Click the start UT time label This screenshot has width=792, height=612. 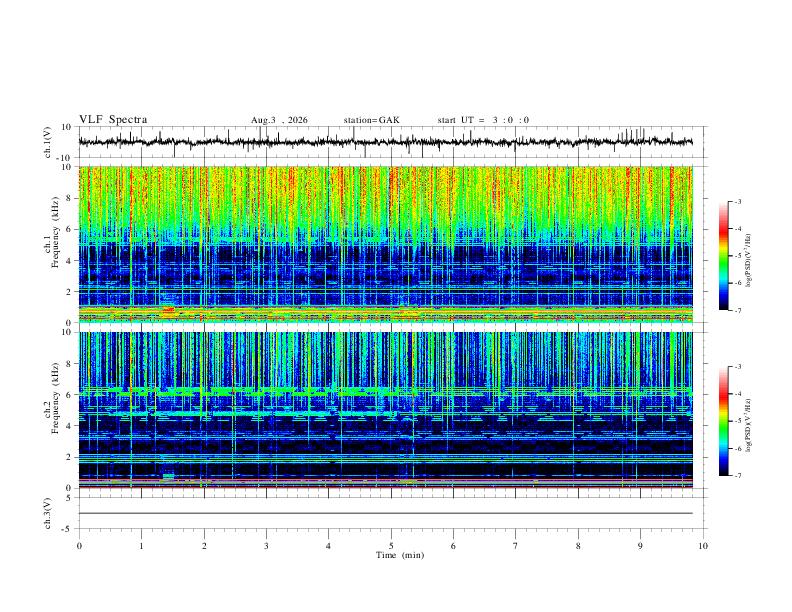pyautogui.click(x=483, y=120)
